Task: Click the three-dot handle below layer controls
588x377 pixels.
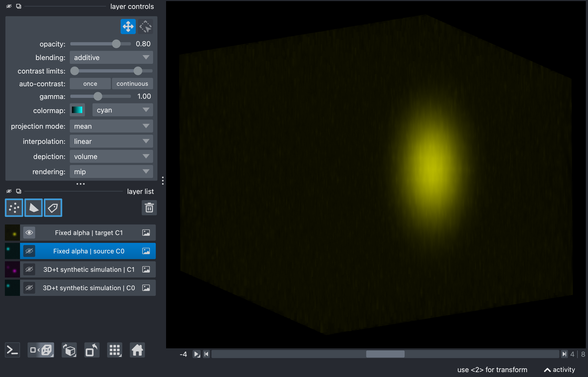Action: coord(81,184)
